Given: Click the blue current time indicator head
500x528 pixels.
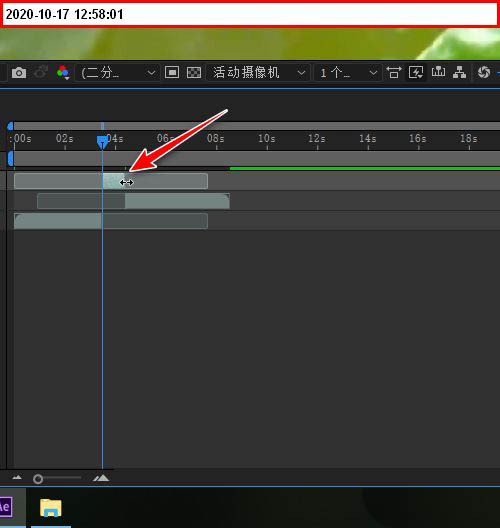Looking at the screenshot, I should (102, 142).
